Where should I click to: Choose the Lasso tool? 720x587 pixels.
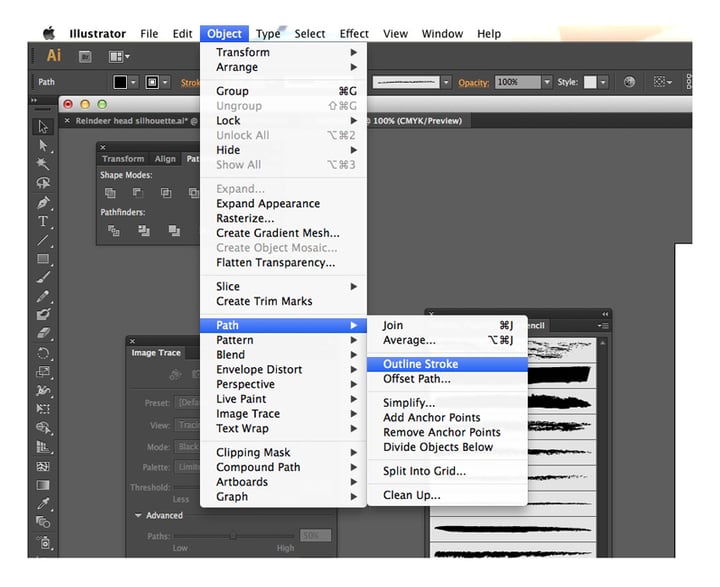pyautogui.click(x=43, y=183)
